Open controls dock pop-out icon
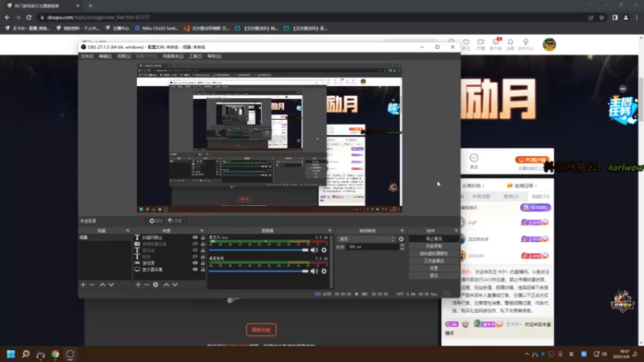 coord(456,231)
